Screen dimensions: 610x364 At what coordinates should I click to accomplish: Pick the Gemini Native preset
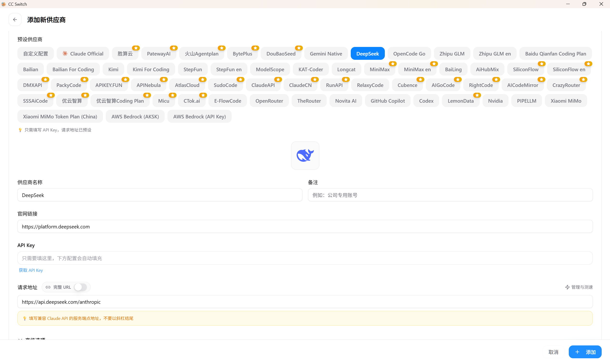pyautogui.click(x=326, y=53)
